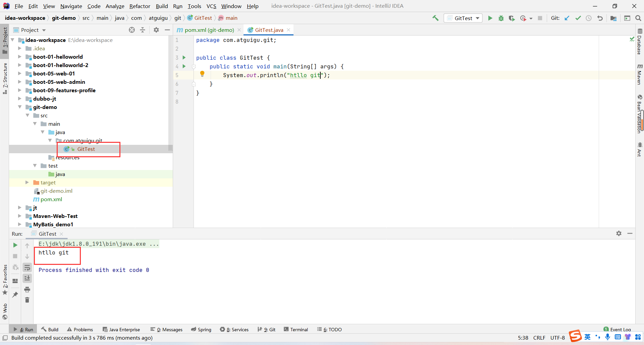Click atguigu in the navigation breadcrumb
Screen dimensions: 644x345
(158, 18)
